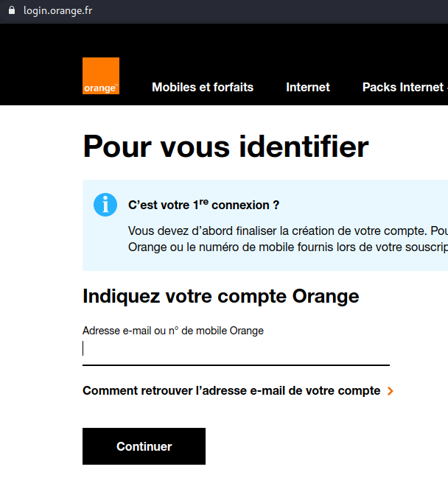This screenshot has width=448, height=489.
Task: Click the Adresse e-mail ou n° de mobile label
Action: [x=173, y=331]
